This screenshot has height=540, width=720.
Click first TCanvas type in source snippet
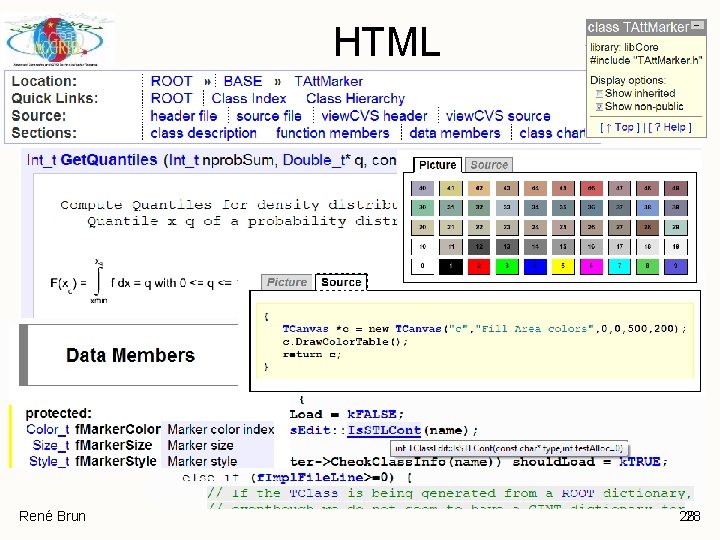[305, 329]
